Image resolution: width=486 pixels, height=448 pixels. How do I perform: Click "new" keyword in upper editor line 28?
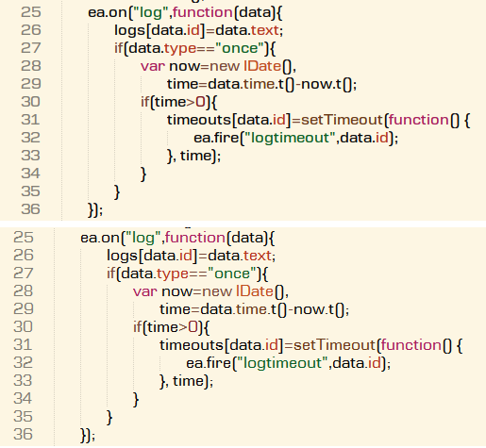(x=225, y=66)
